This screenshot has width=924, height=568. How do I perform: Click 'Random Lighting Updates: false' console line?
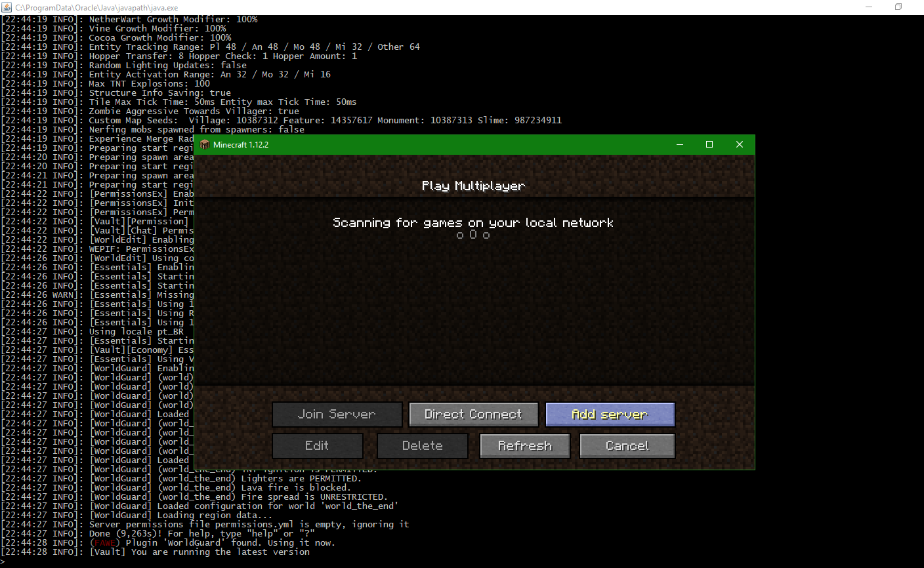(124, 66)
